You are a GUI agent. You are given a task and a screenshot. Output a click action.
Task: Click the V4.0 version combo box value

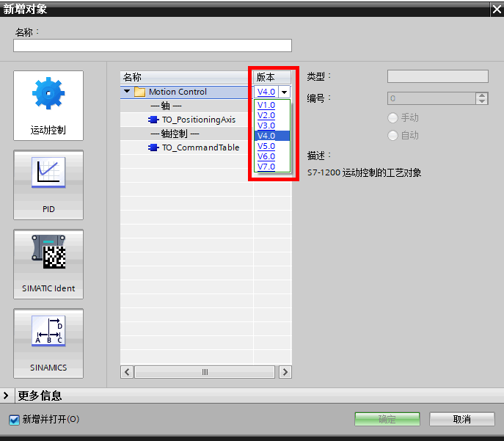tap(266, 92)
